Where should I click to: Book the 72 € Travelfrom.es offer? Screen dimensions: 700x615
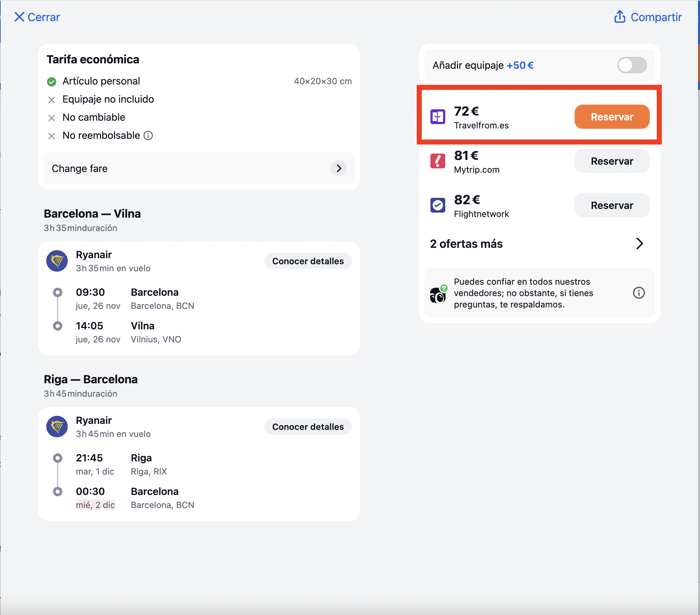click(x=611, y=117)
